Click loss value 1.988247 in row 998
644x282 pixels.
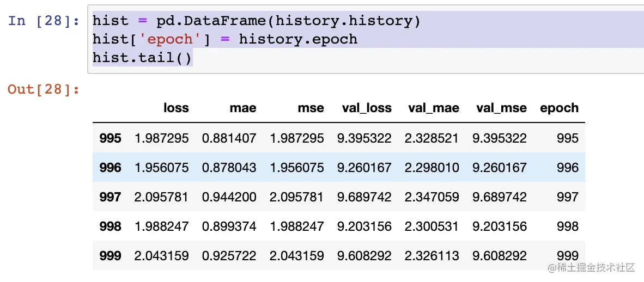[161, 226]
